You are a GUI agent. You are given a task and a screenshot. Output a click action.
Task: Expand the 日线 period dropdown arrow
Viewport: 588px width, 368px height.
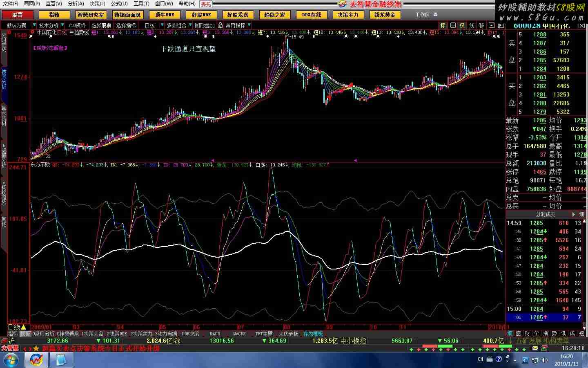tap(162, 25)
